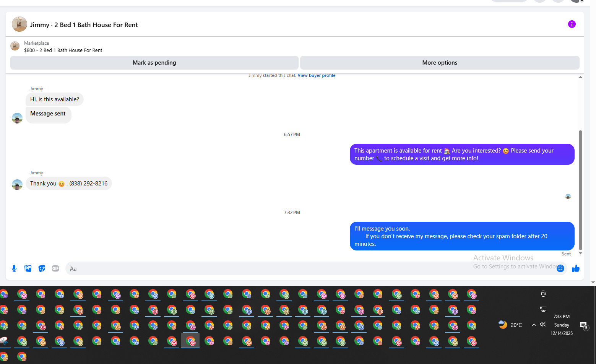Click the 'Sent' status label
The height and width of the screenshot is (364, 596).
click(x=566, y=254)
